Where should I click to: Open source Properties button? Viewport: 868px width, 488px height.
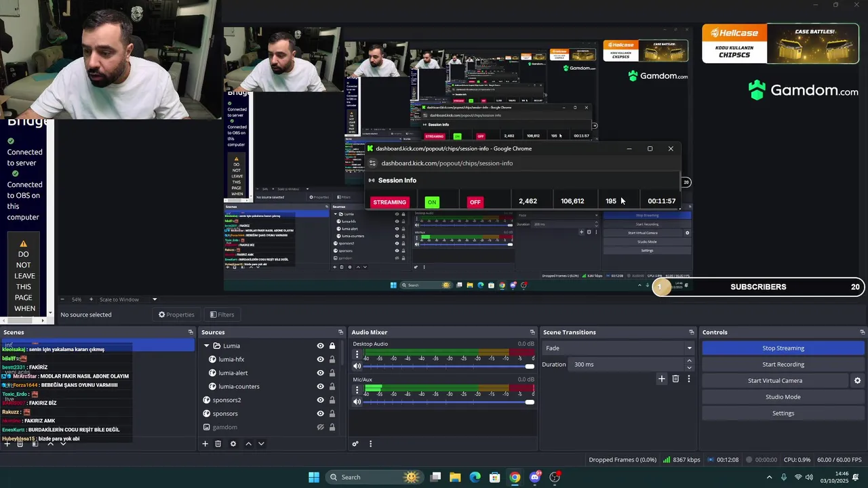pos(176,314)
